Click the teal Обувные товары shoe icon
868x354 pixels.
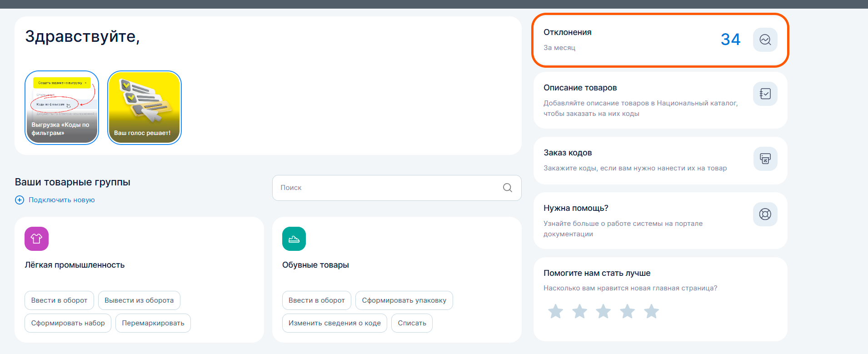(294, 239)
